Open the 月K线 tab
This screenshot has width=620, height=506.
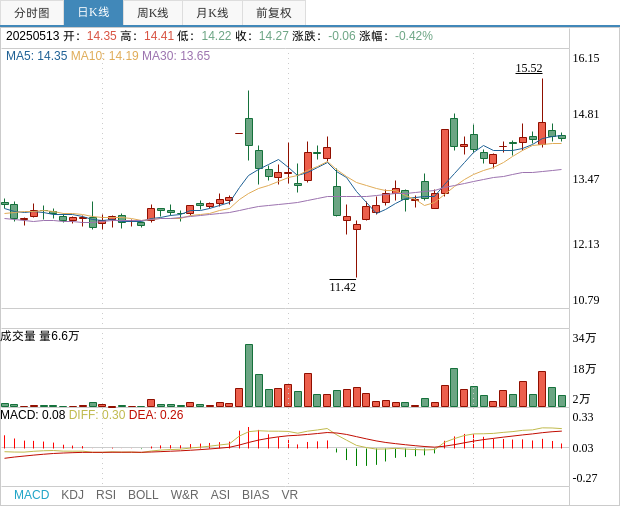click(212, 13)
